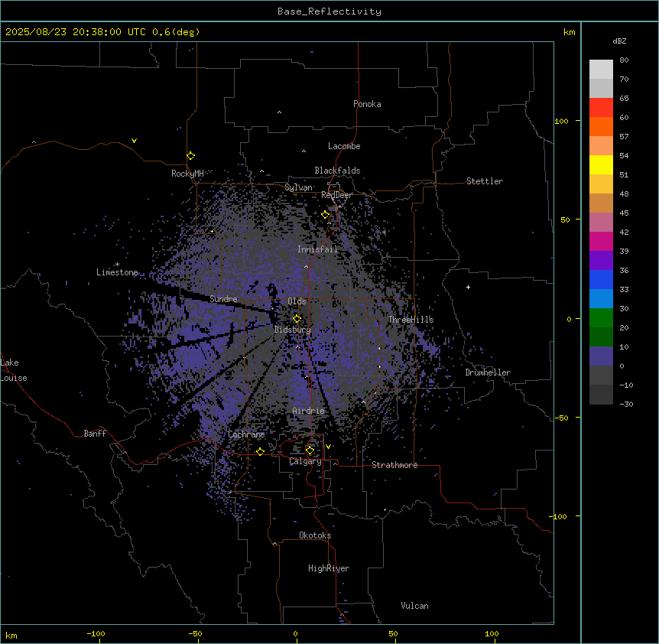The height and width of the screenshot is (644, 659).
Task: Click the -50 km tick on right axis
Action: click(562, 418)
